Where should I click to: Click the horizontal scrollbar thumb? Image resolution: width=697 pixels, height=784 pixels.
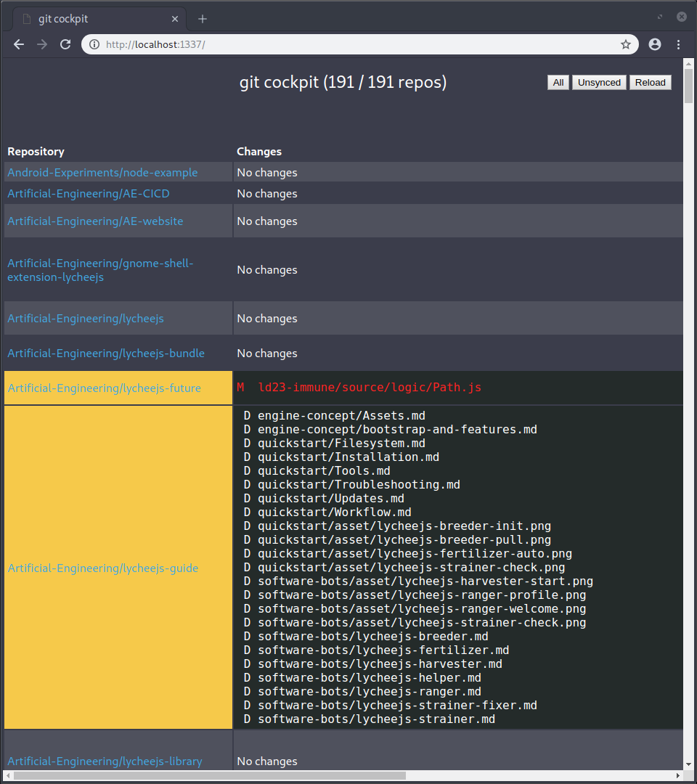(210, 775)
